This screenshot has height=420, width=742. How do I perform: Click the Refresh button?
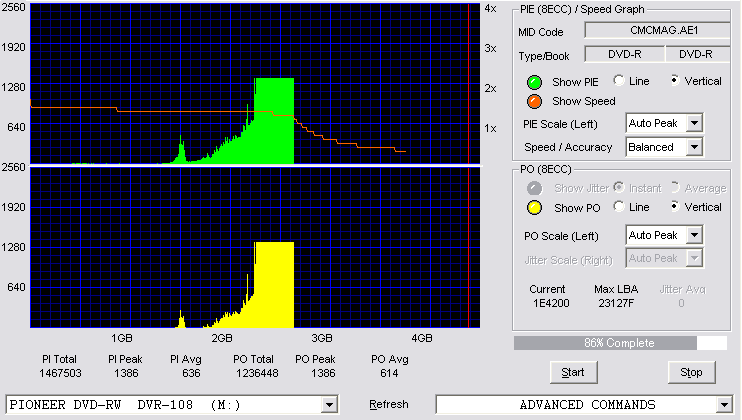click(389, 404)
